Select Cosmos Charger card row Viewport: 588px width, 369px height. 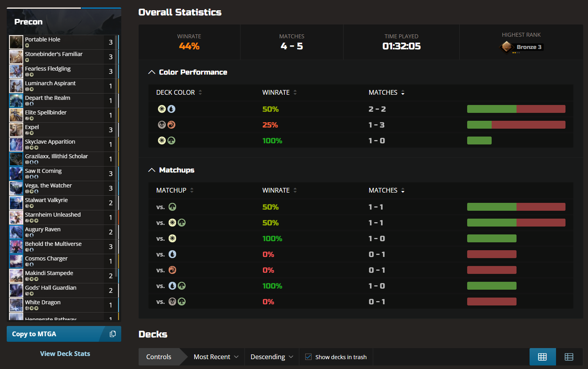tap(64, 261)
